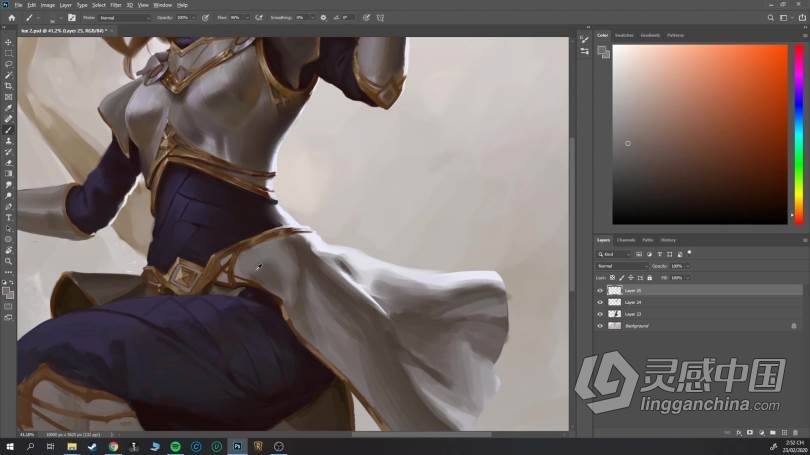Open the Filter menu
The height and width of the screenshot is (455, 810).
coord(116,5)
